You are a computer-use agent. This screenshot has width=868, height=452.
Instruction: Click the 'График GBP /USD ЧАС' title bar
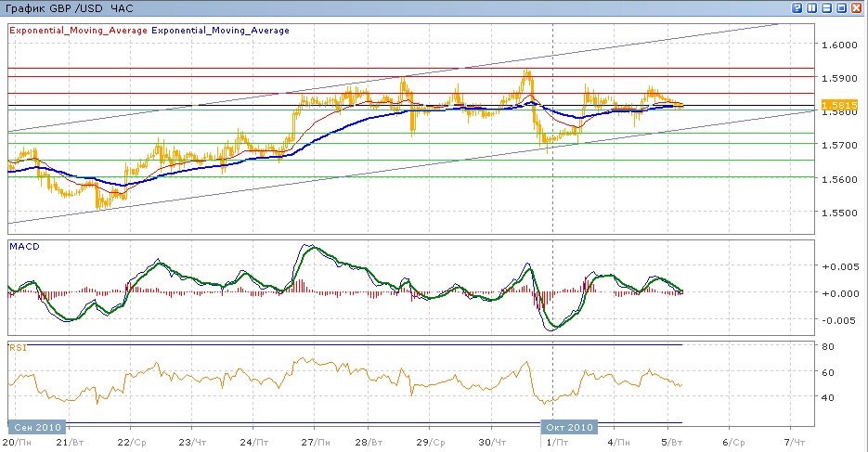point(70,7)
